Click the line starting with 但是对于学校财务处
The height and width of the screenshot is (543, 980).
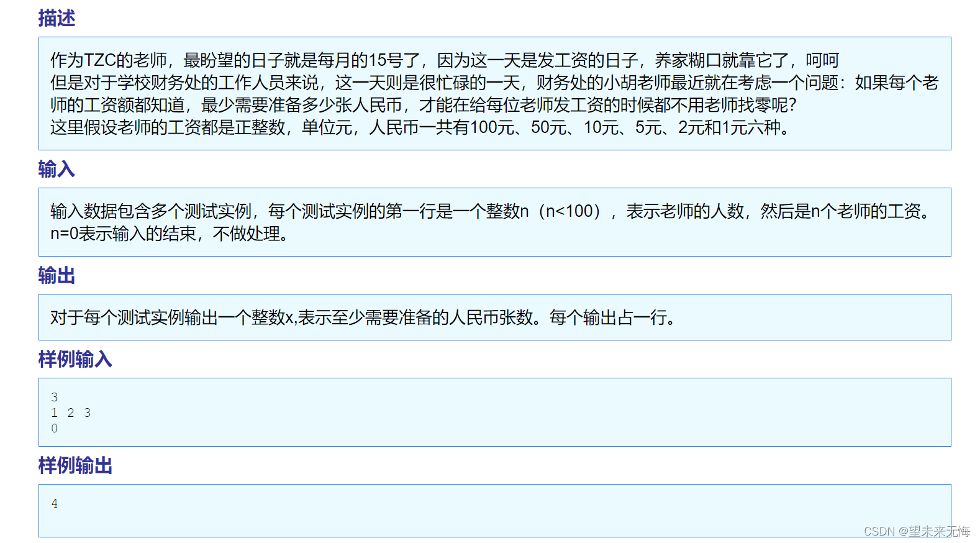pos(494,83)
